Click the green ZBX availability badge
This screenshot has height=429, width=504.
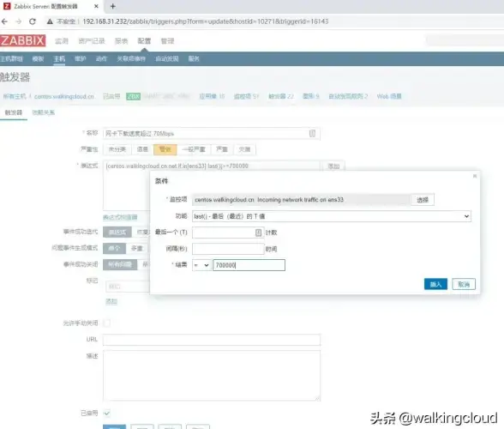click(x=134, y=96)
